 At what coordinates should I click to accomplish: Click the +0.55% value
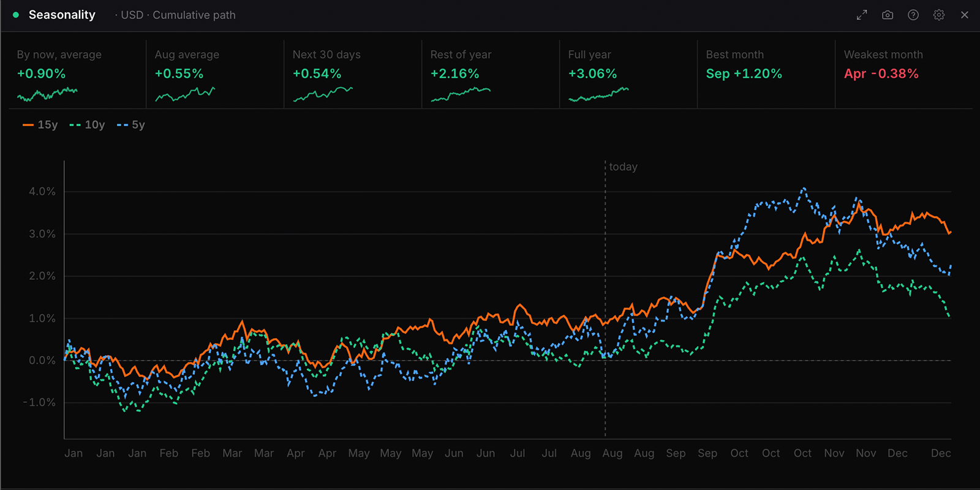[x=179, y=73]
